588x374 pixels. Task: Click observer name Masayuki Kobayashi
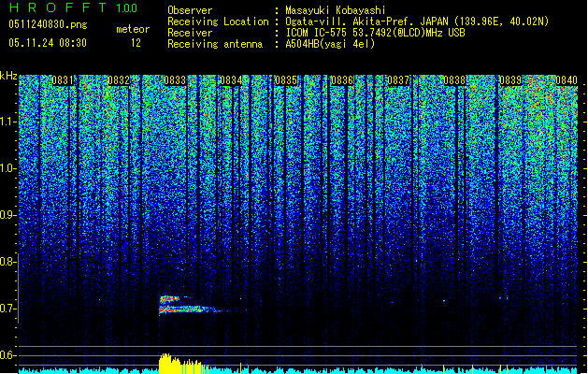(336, 10)
